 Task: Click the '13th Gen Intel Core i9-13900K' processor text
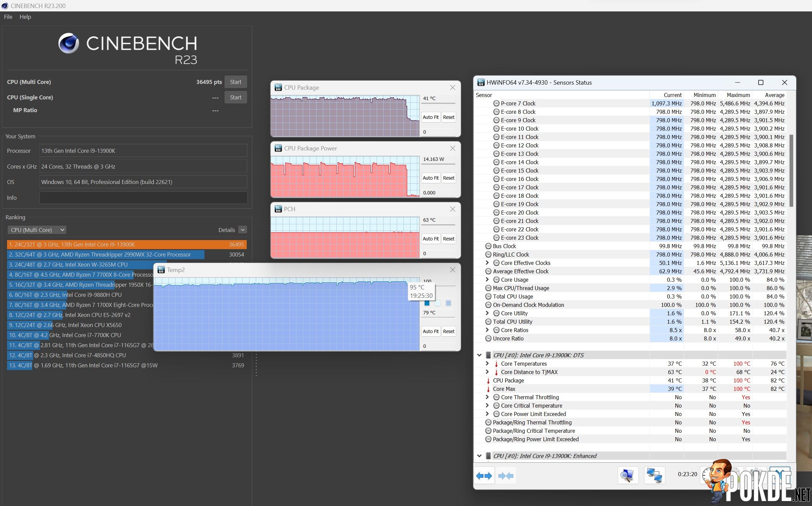click(x=78, y=151)
